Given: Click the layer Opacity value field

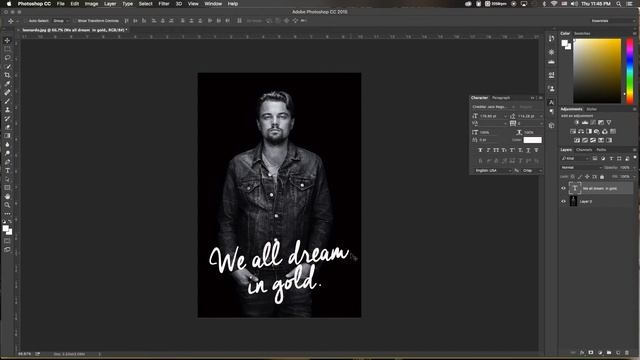Looking at the screenshot, I should (x=625, y=168).
